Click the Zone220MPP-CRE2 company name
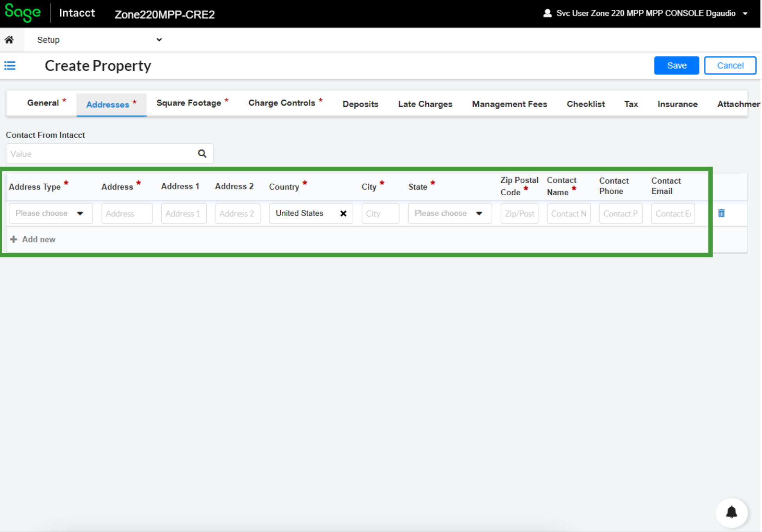 165,14
